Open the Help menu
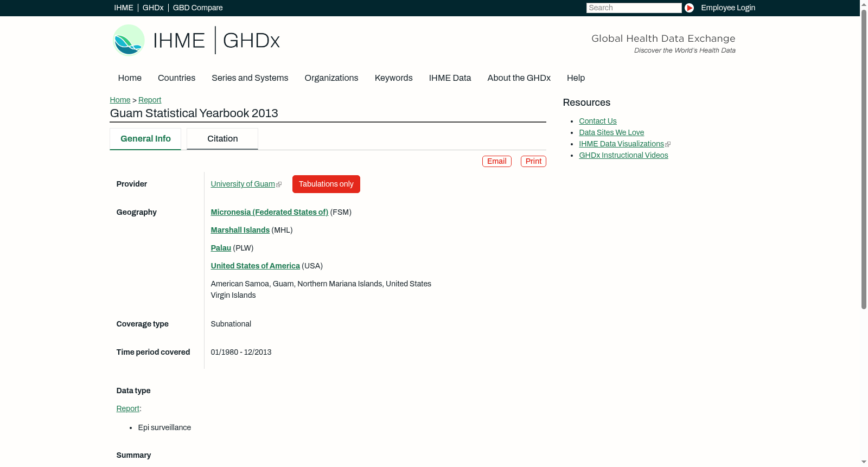The height and width of the screenshot is (467, 868). click(x=576, y=78)
